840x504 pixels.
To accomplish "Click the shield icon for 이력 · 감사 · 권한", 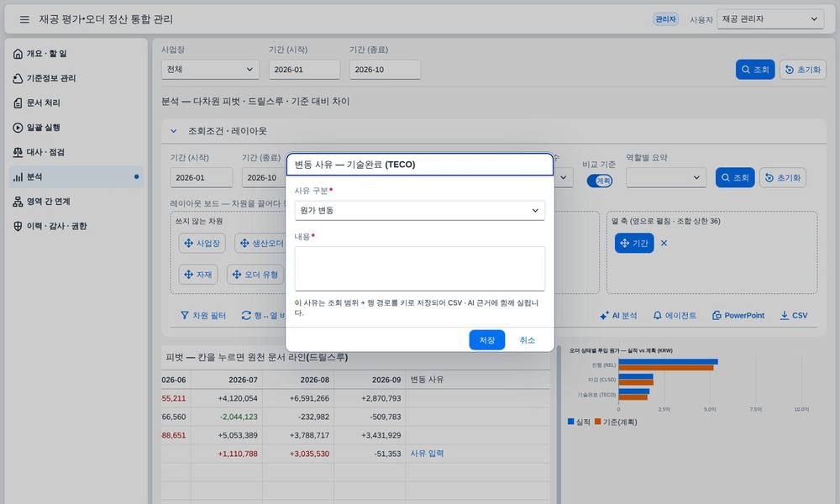I will pyautogui.click(x=18, y=226).
